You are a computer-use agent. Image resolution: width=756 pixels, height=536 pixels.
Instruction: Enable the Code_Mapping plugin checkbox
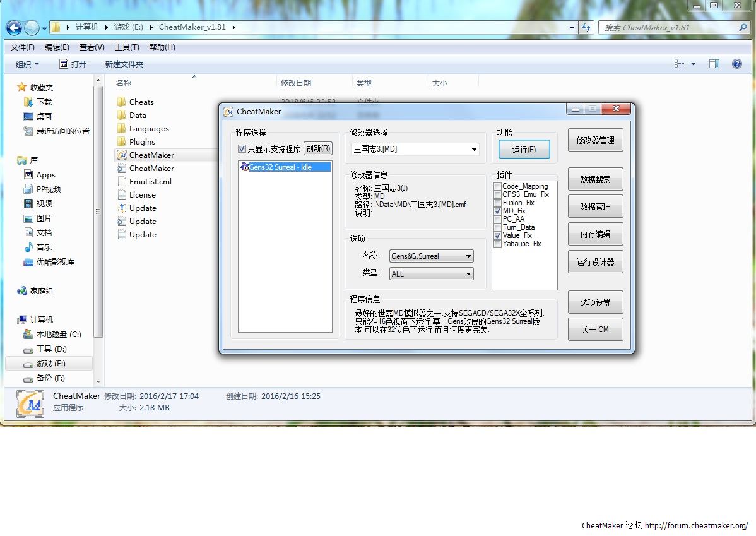point(498,187)
